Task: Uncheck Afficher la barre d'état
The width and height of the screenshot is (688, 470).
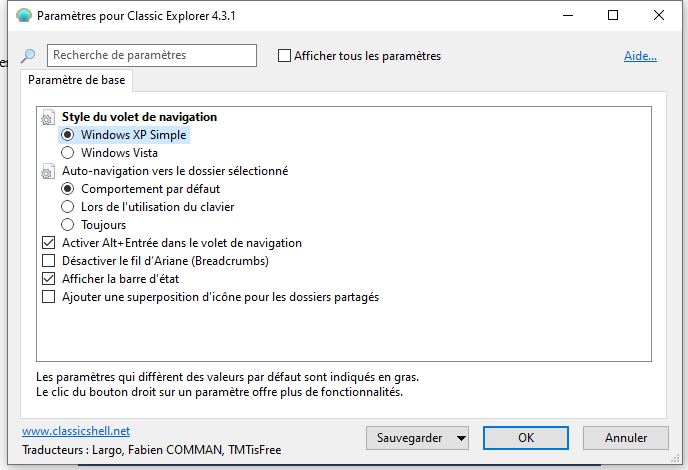Action: tap(48, 279)
